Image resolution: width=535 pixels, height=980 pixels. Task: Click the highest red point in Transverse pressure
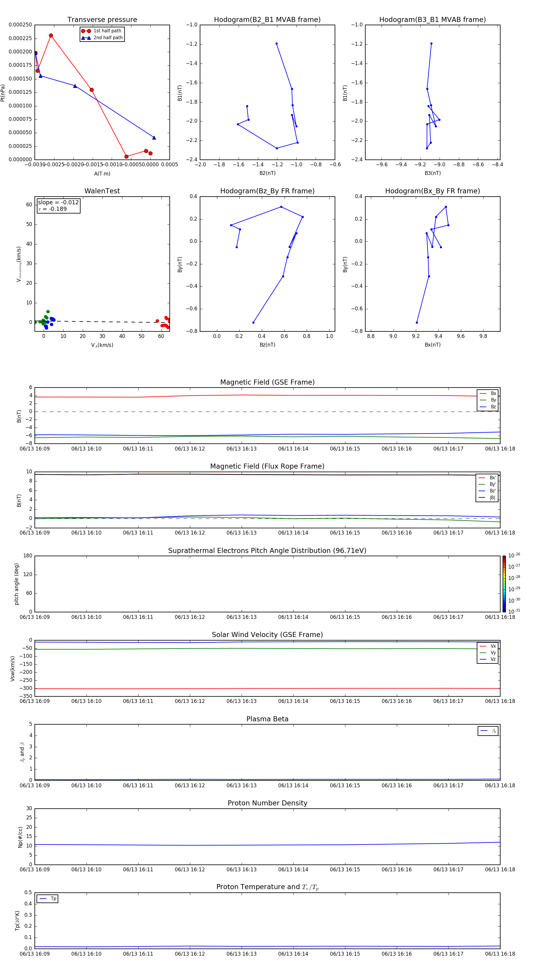click(51, 35)
